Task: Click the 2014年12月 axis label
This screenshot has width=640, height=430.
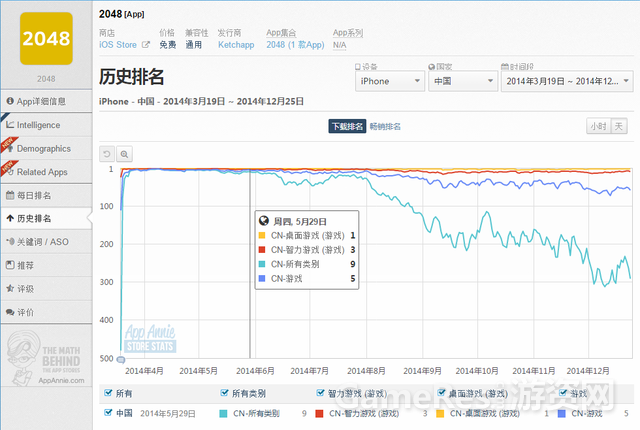Action: coord(588,371)
